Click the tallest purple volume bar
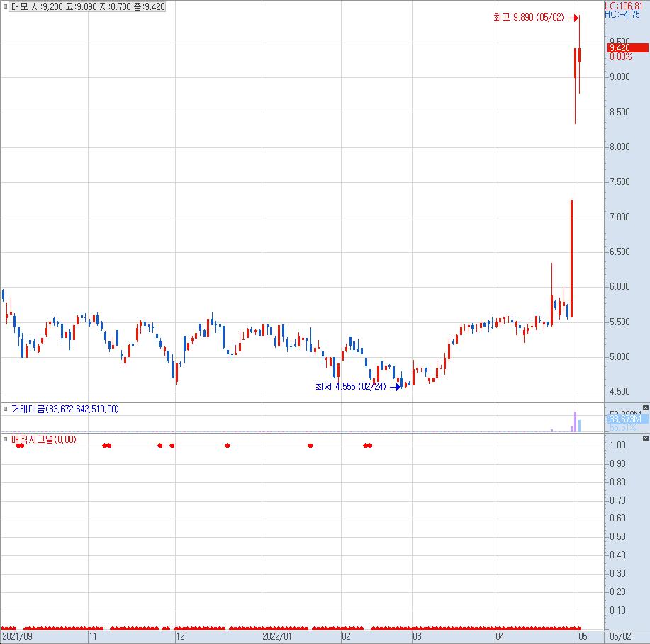650x644 pixels. [575, 422]
